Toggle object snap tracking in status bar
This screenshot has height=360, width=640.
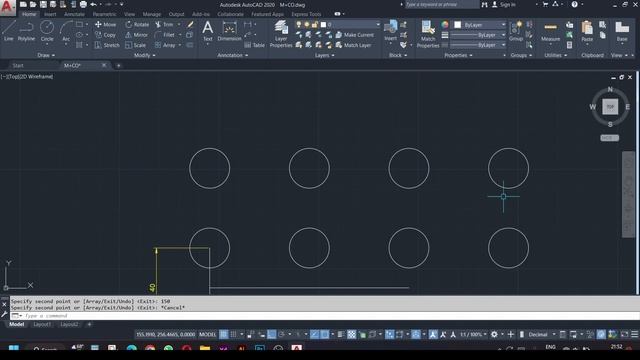[x=314, y=335]
